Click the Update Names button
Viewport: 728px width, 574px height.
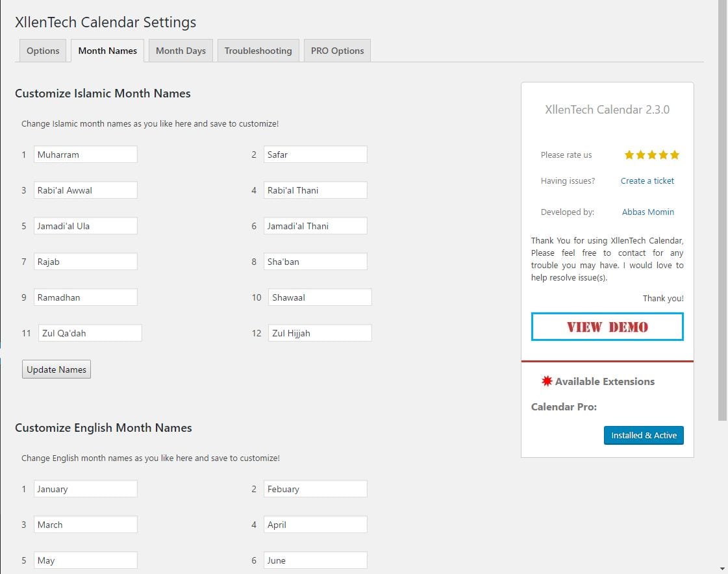click(x=56, y=369)
